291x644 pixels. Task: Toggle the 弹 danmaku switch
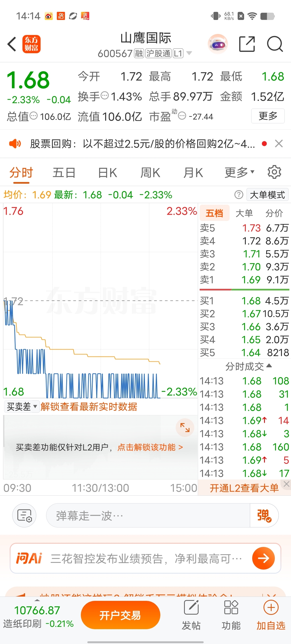[264, 515]
